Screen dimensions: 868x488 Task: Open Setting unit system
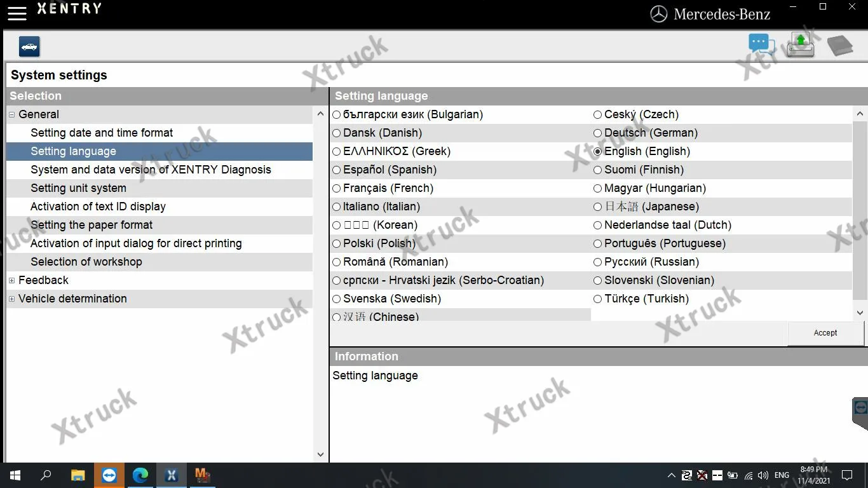(159, 189)
